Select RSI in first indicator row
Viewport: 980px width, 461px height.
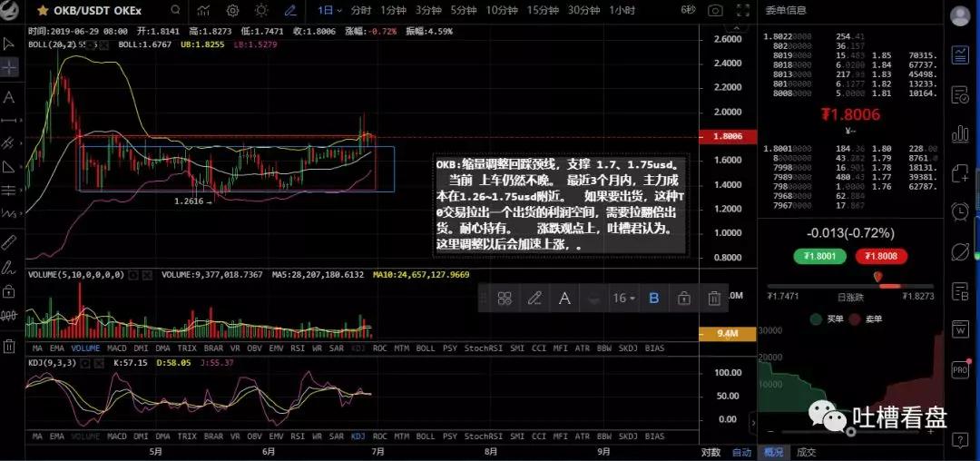click(298, 348)
